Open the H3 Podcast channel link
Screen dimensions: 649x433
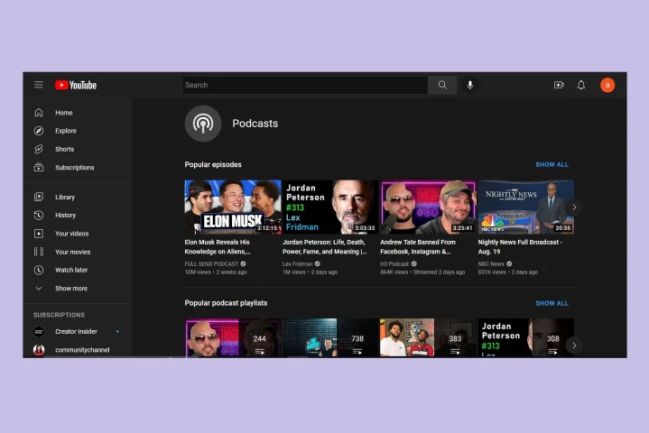point(394,264)
